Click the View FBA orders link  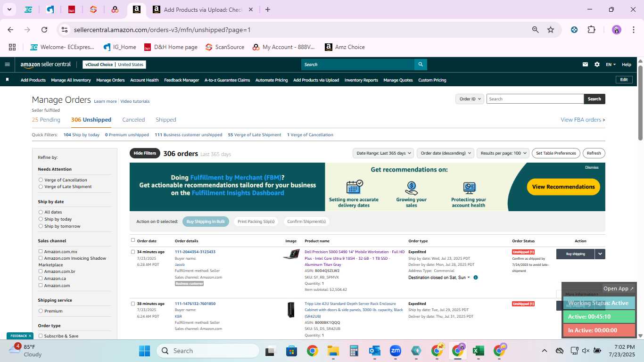coord(583,120)
